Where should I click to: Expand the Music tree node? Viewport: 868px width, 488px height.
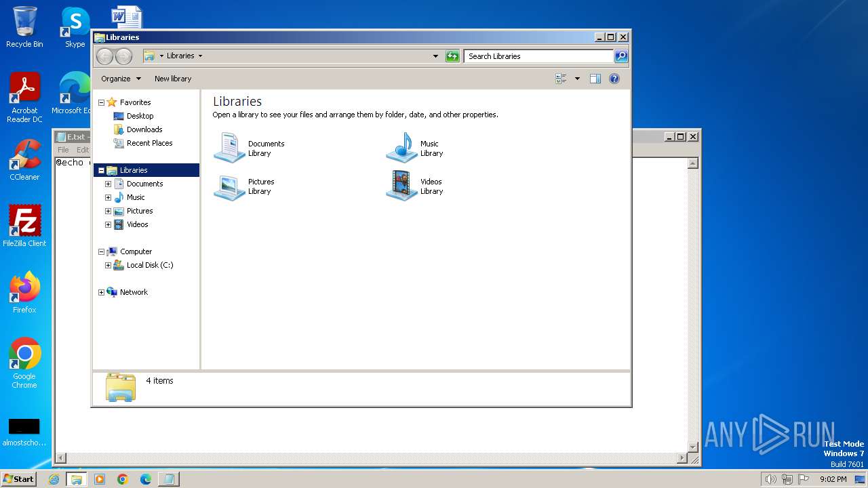(x=108, y=197)
